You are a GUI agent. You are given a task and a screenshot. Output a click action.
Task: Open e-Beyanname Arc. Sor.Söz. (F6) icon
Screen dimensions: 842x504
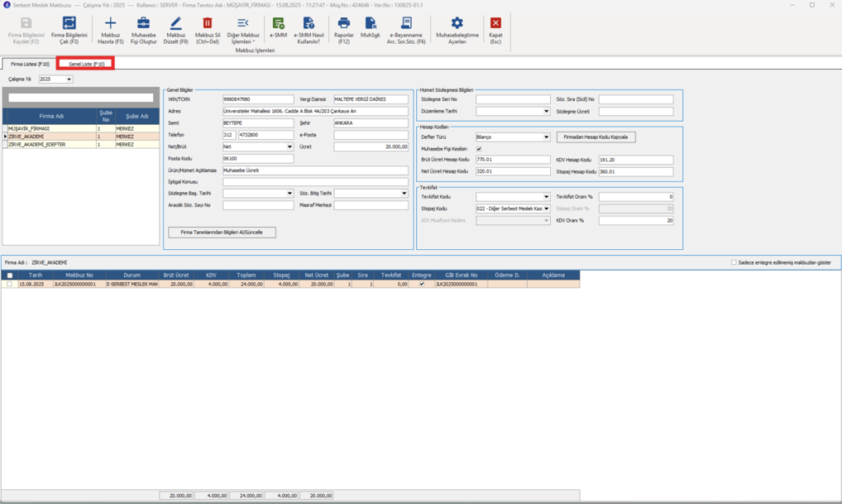point(406,23)
